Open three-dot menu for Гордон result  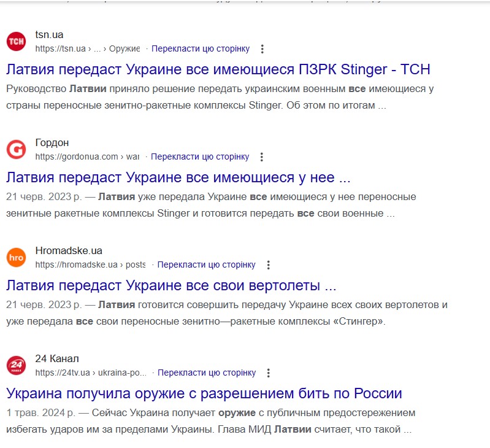(x=262, y=156)
